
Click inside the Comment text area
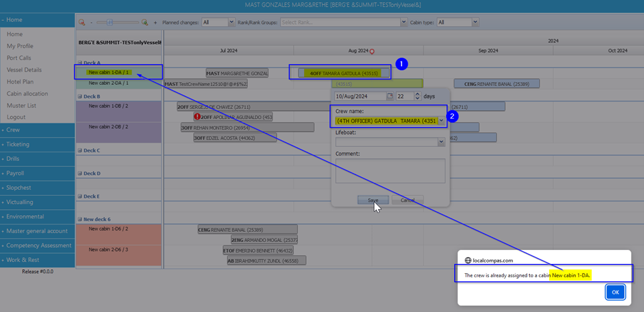390,170
